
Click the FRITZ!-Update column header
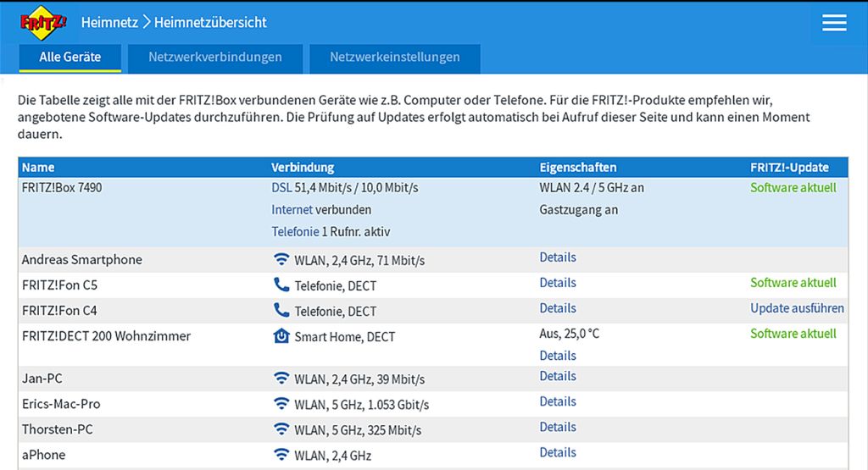tap(789, 167)
